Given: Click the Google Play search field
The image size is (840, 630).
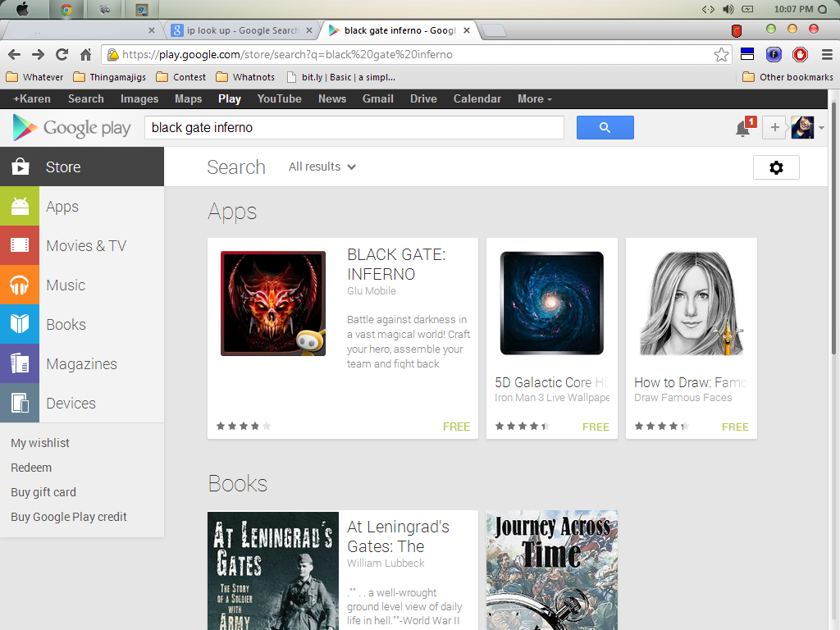Looking at the screenshot, I should [x=354, y=127].
